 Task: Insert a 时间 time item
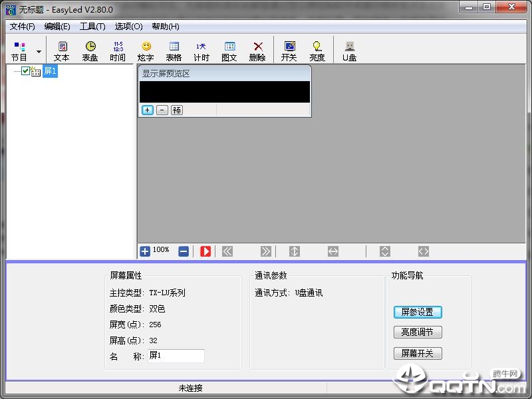118,51
